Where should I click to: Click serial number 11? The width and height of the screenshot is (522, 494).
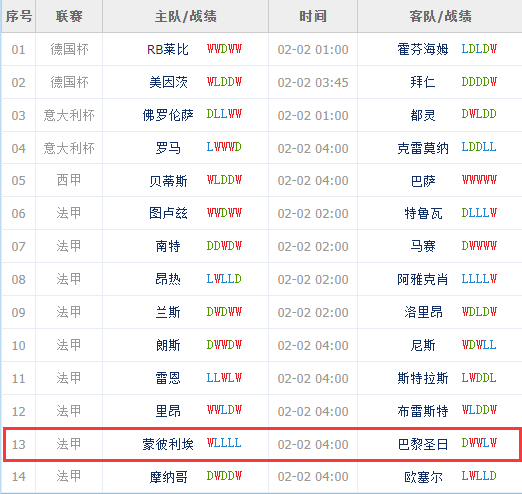click(x=18, y=379)
